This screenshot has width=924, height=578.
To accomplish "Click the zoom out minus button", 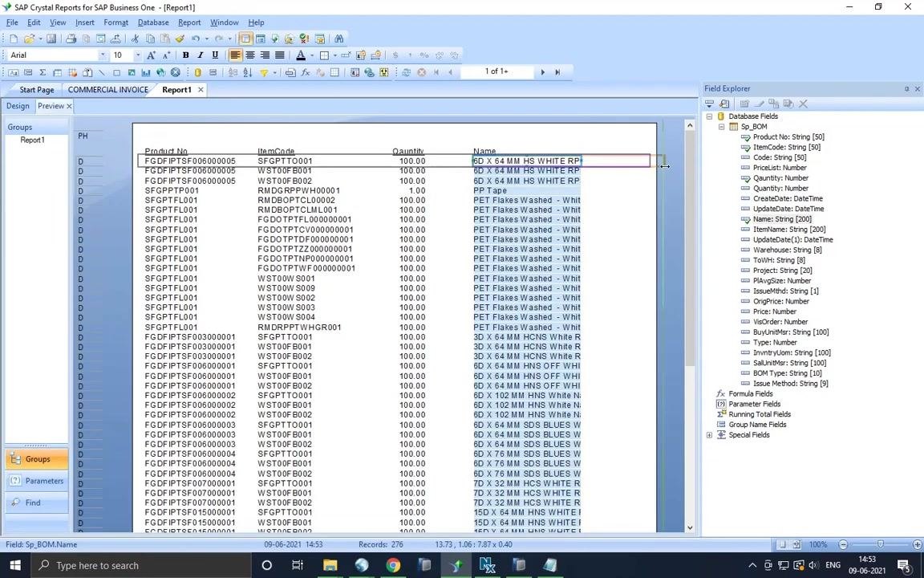I will (843, 544).
